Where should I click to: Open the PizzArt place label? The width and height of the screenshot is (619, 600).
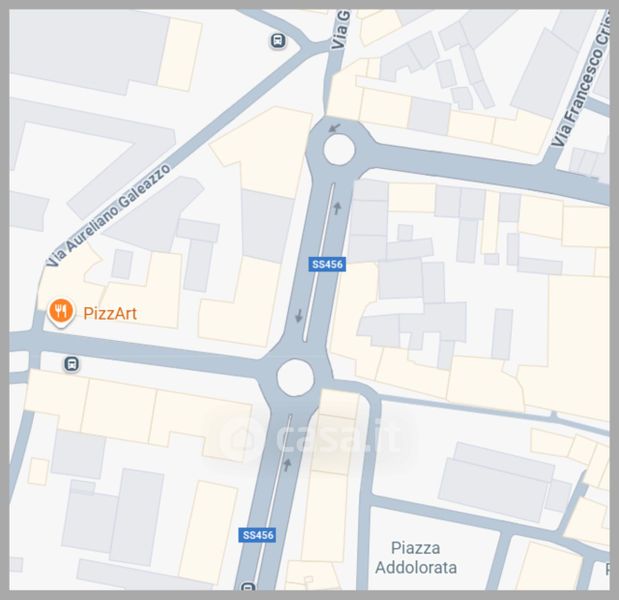(x=110, y=313)
